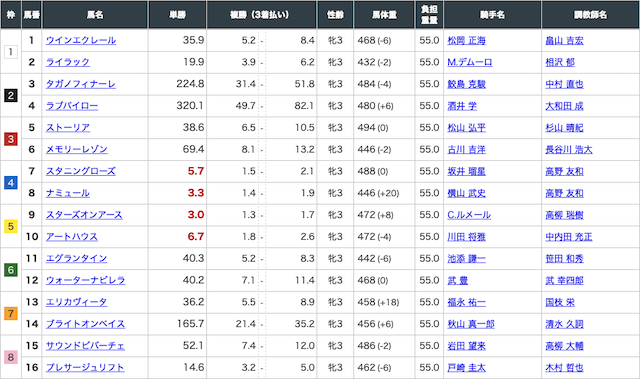Open jockey link 松岡 正海
This screenshot has width=640, height=379.
pos(467,40)
